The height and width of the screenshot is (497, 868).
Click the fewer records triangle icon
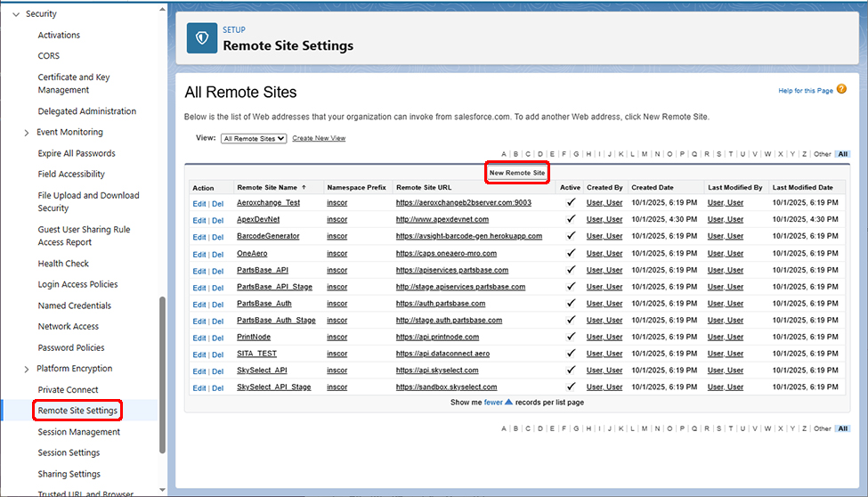(x=508, y=402)
